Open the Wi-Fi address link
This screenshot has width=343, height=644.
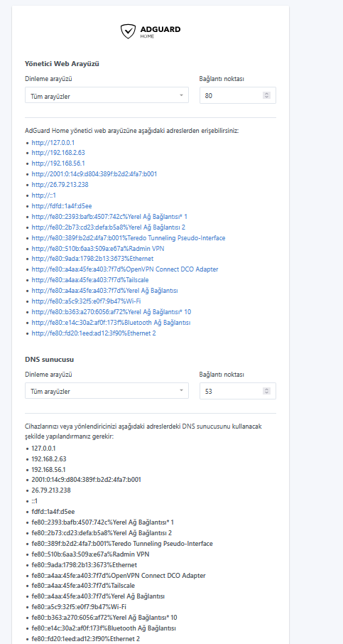point(87,301)
